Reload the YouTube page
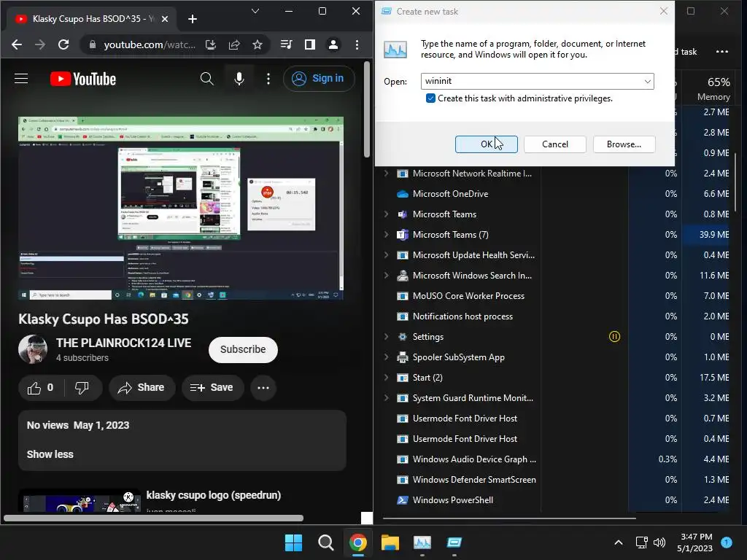 pyautogui.click(x=63, y=44)
